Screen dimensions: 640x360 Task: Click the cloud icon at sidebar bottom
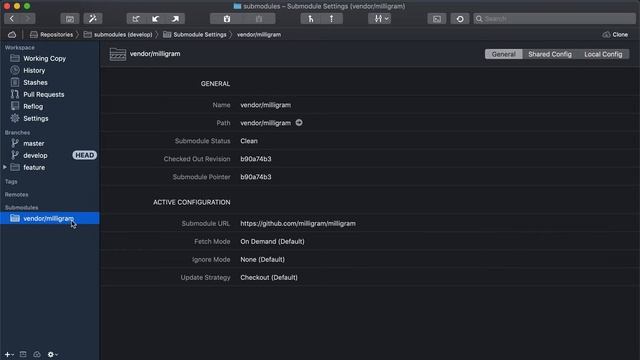(37, 355)
